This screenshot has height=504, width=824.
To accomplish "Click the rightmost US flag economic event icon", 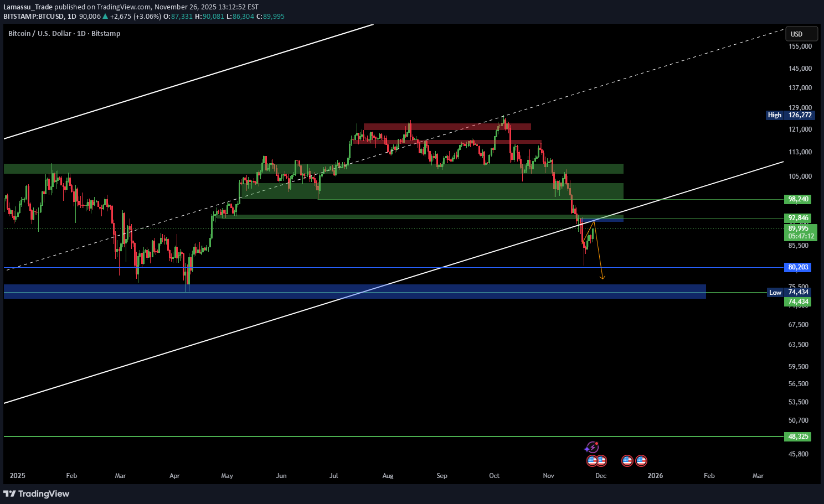I will (x=641, y=460).
